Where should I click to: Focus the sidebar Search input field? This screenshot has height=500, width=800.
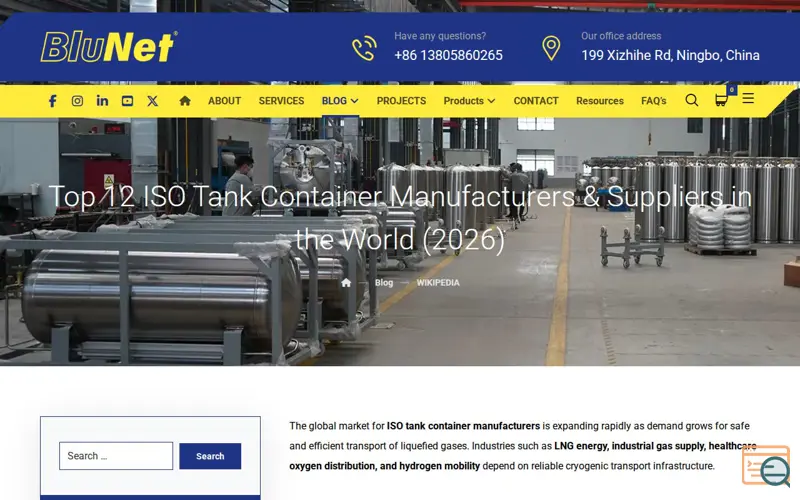point(116,456)
